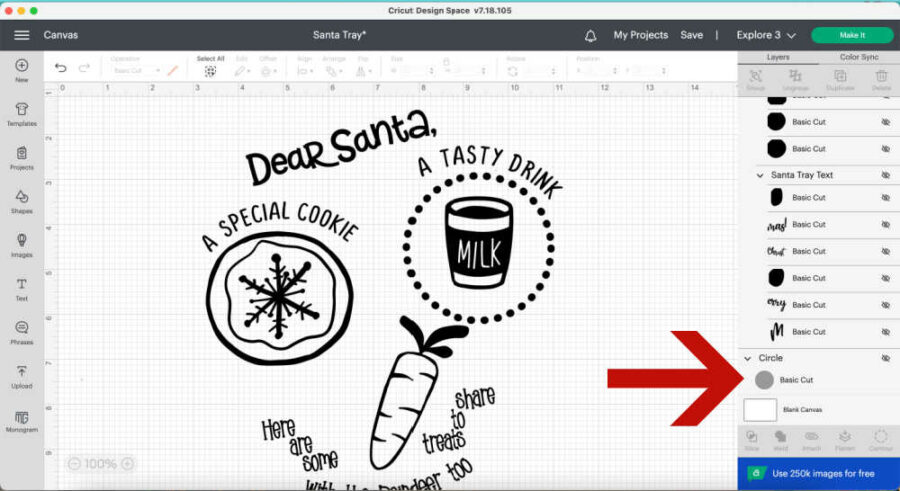Open the Phrases panel

(x=21, y=332)
